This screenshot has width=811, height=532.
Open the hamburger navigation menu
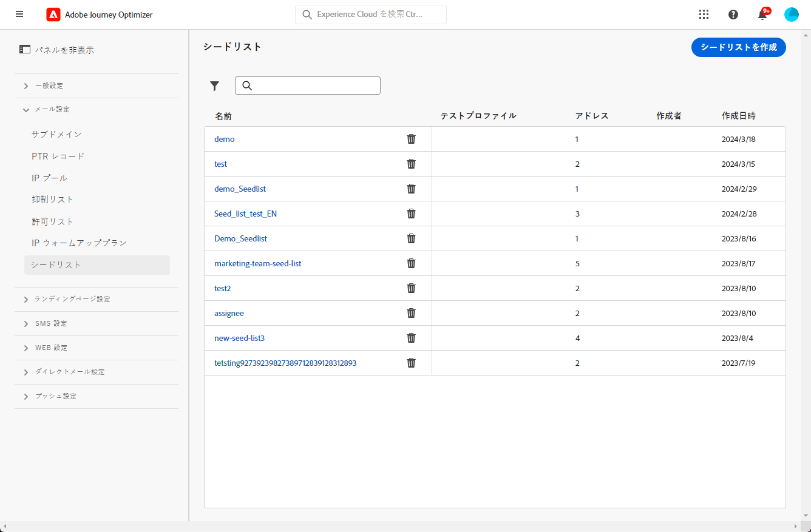click(19, 15)
